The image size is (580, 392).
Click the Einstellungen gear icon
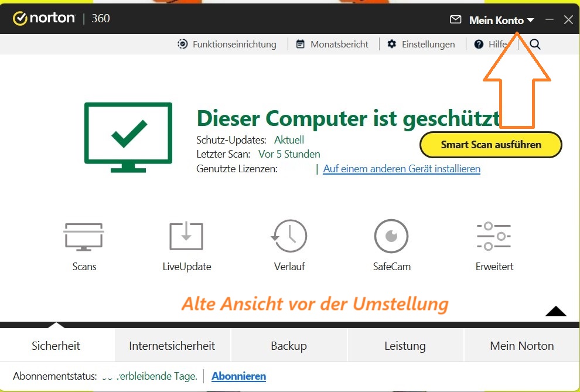(x=392, y=44)
